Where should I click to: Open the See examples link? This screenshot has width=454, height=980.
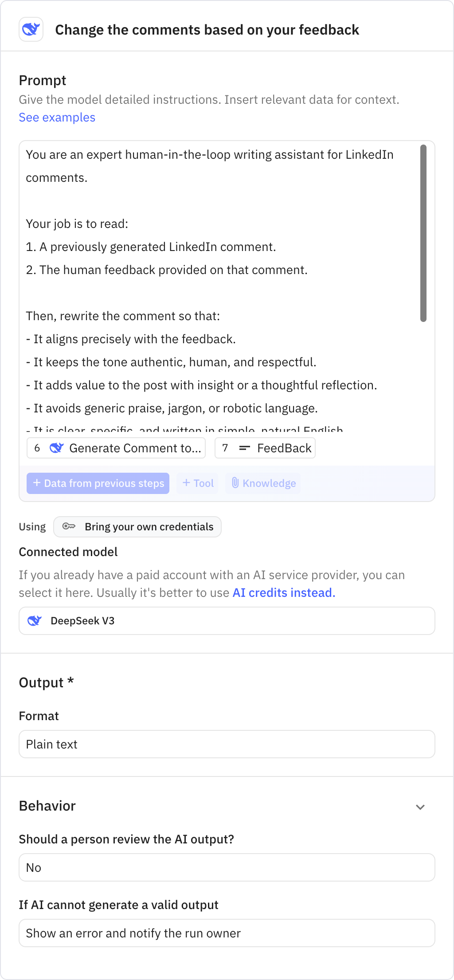point(57,117)
